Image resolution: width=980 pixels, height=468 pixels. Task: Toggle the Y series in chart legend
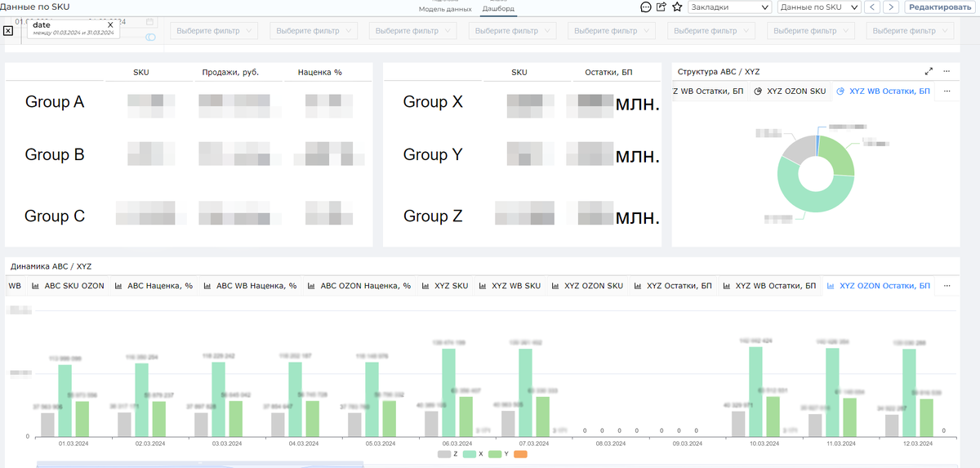498,454
